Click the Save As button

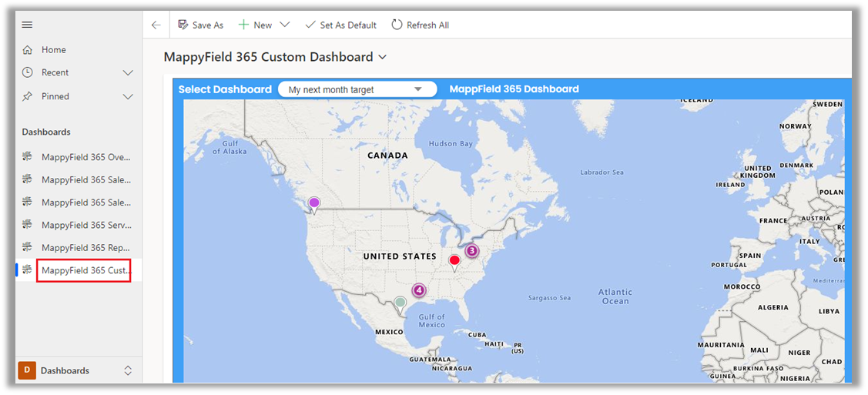[x=200, y=25]
